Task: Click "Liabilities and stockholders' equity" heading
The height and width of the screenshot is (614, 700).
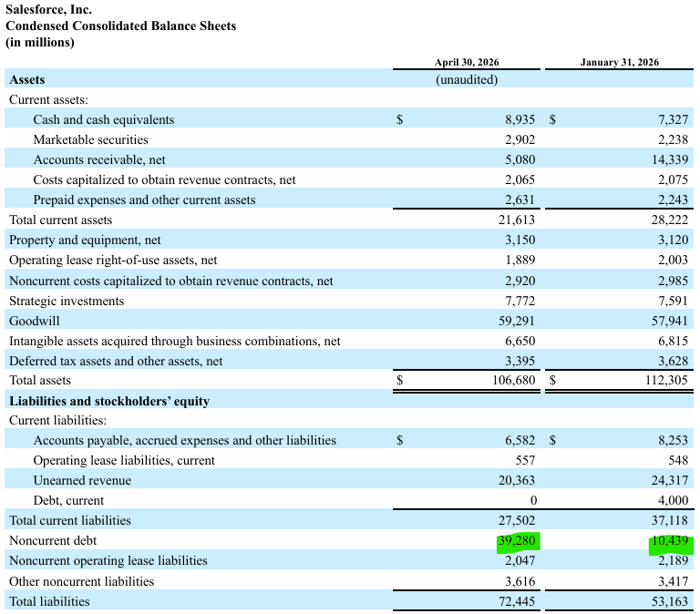Action: point(109,401)
